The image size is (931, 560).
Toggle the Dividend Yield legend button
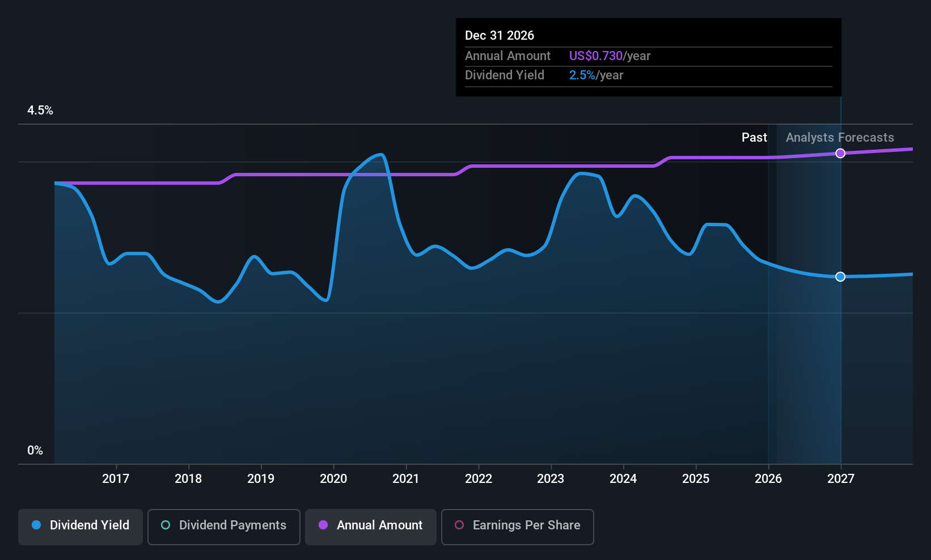(81, 527)
